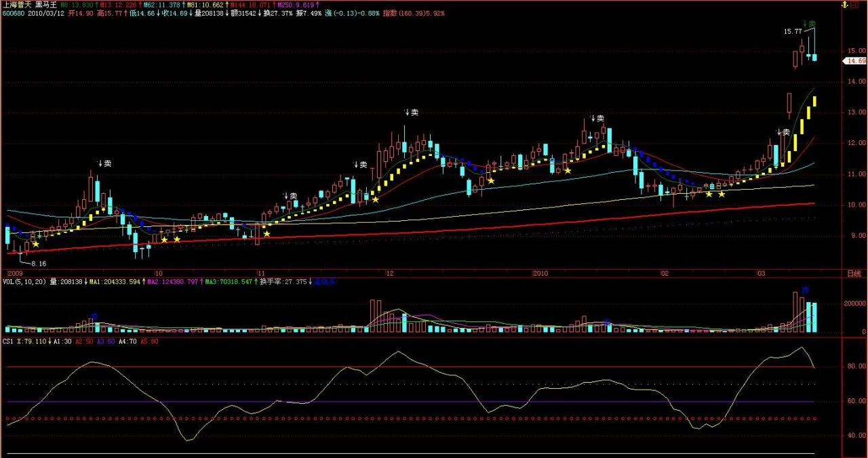The height and width of the screenshot is (458, 868).
Task: Click the 换手率:27.375 label in the volume panel
Action: [x=285, y=281]
